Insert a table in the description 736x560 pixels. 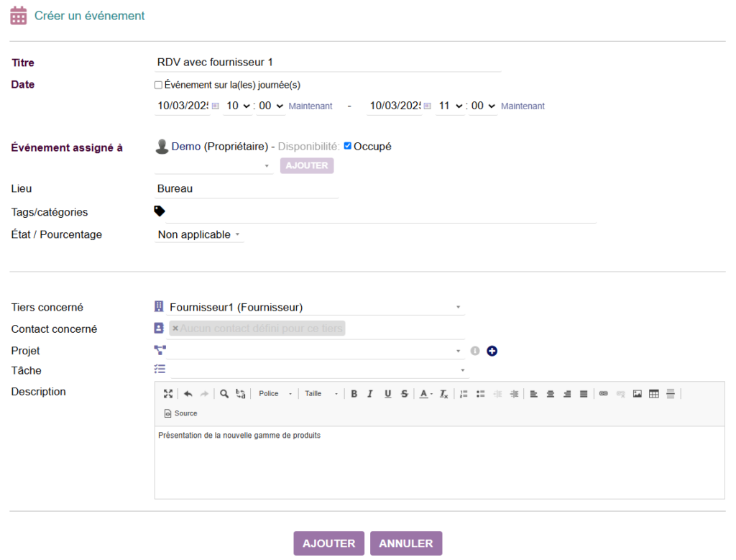pos(654,394)
